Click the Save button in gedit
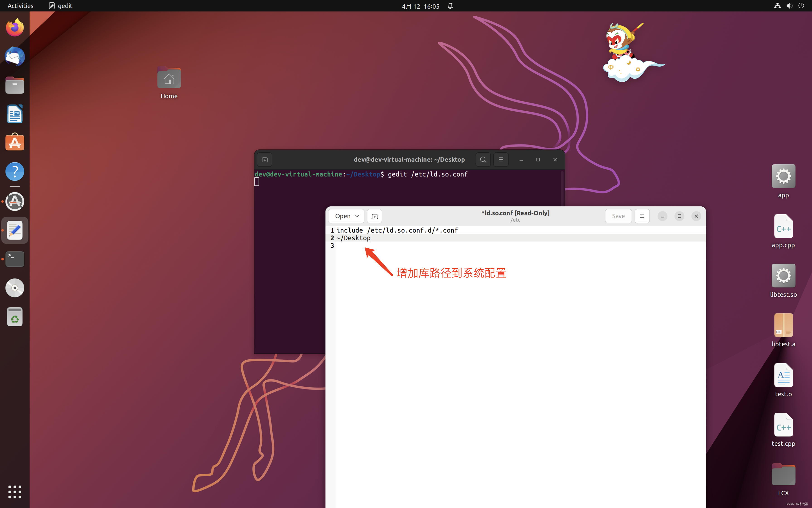Screen dimensions: 812x508 [x=618, y=216]
